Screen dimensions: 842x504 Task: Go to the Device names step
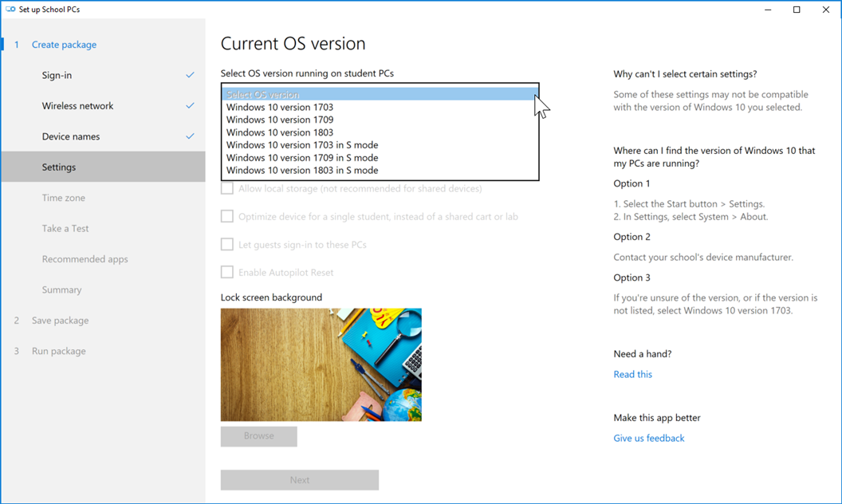71,136
